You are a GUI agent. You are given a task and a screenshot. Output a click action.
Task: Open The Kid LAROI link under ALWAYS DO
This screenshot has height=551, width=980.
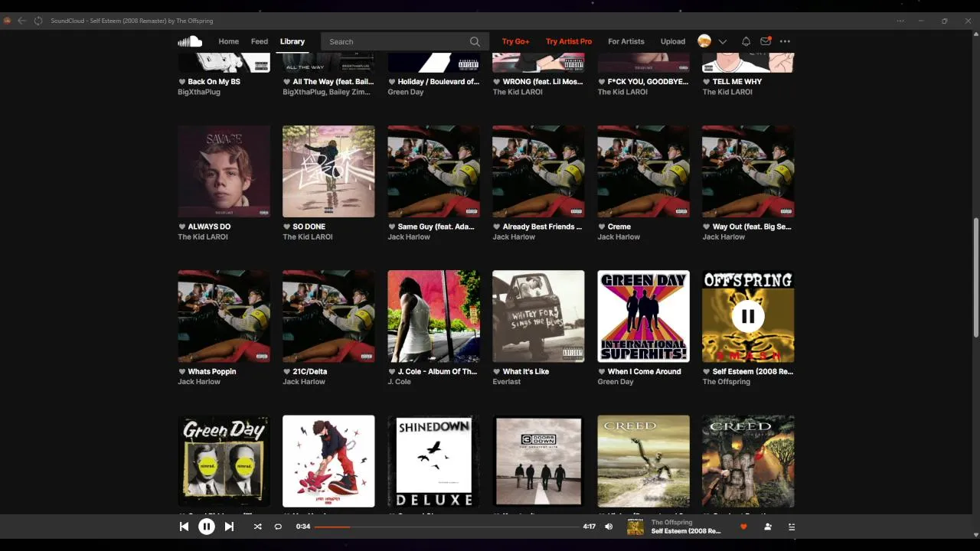tap(203, 237)
